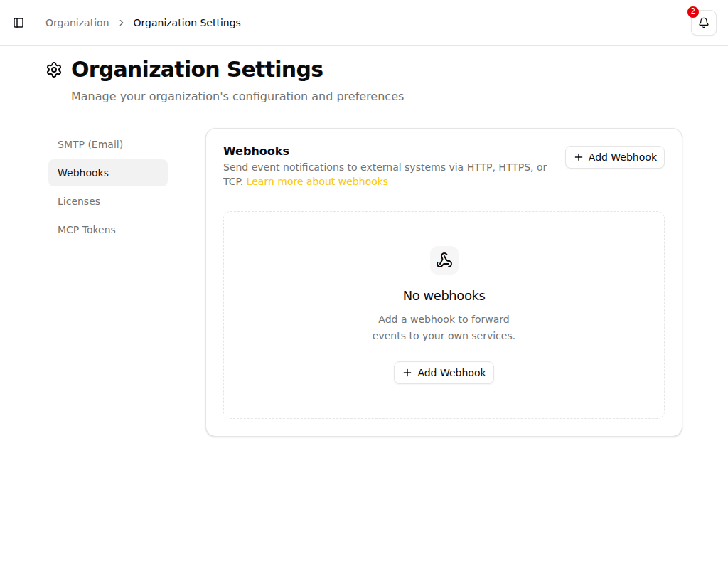Click the Organization Settings page heading

(x=197, y=69)
